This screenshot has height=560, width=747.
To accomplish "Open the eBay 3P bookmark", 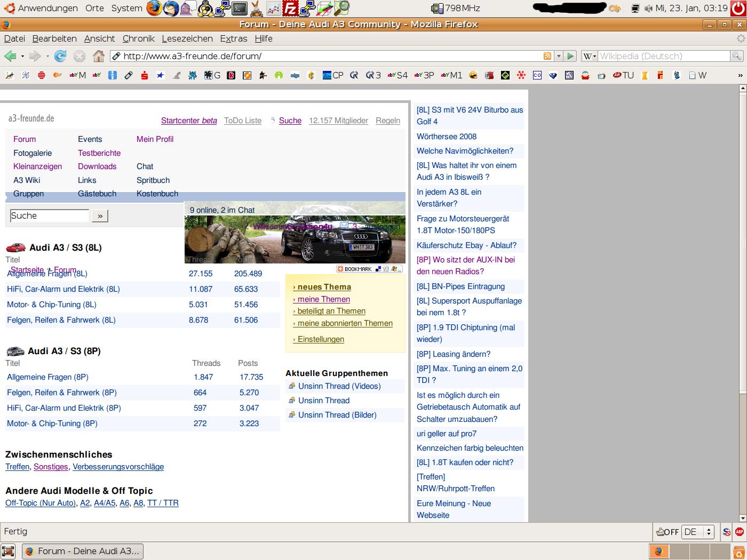I will point(424,75).
